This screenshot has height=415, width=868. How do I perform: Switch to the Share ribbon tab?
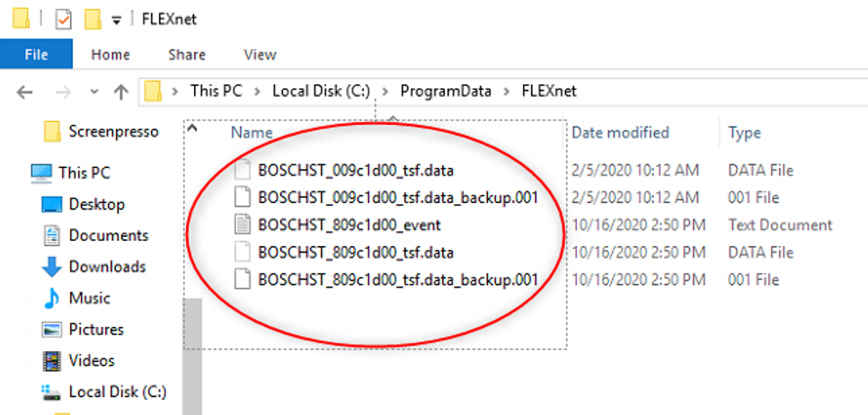(x=186, y=55)
